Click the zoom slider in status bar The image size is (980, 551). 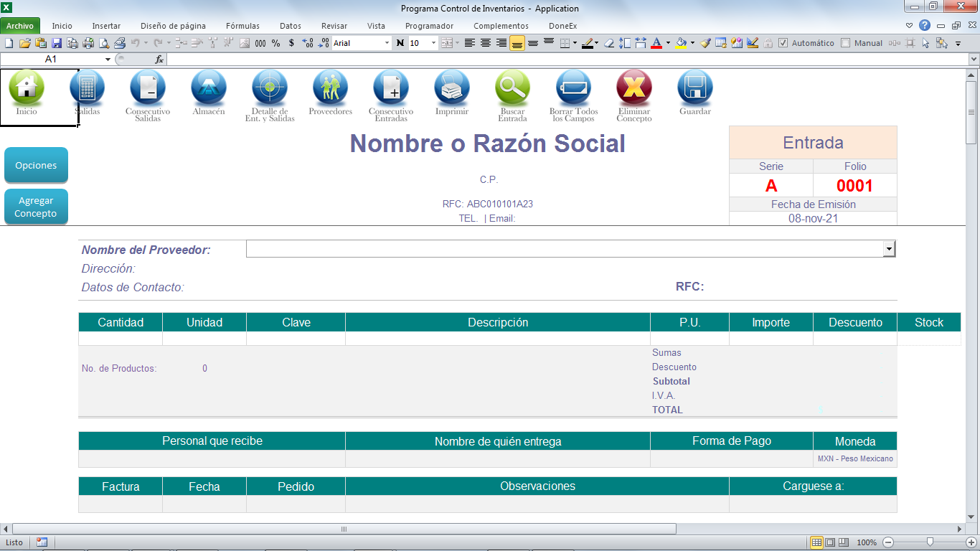coord(930,542)
